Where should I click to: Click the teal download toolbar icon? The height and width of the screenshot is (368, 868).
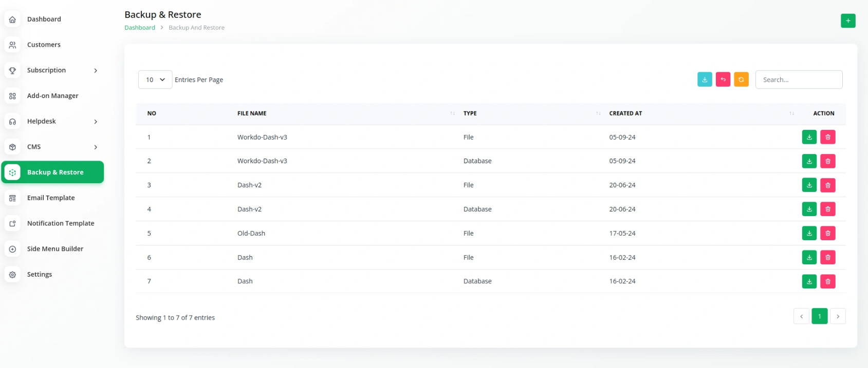[705, 80]
